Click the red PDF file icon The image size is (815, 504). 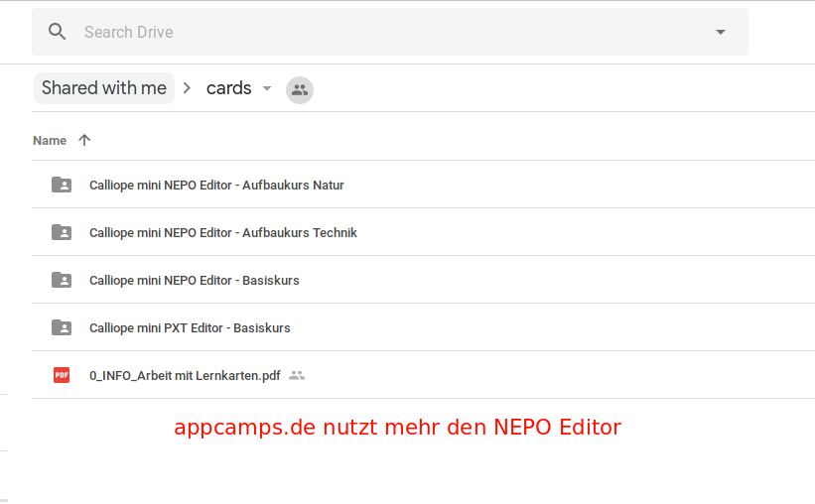(x=62, y=375)
